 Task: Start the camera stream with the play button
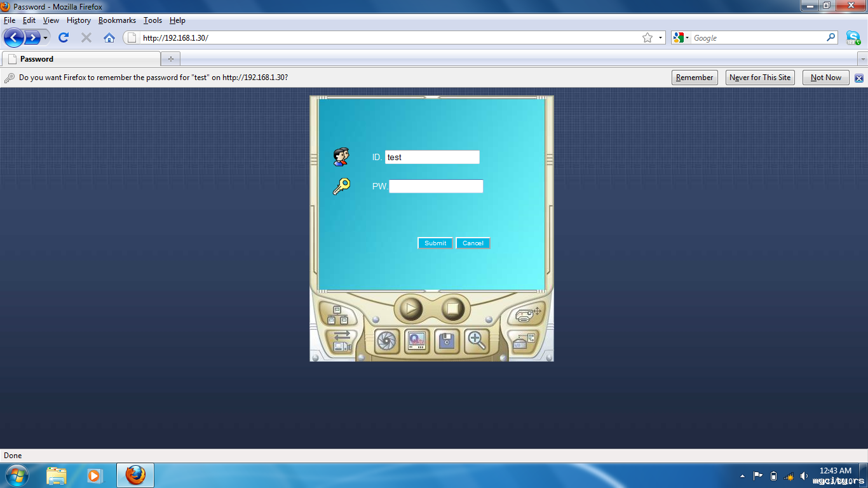[x=411, y=309]
